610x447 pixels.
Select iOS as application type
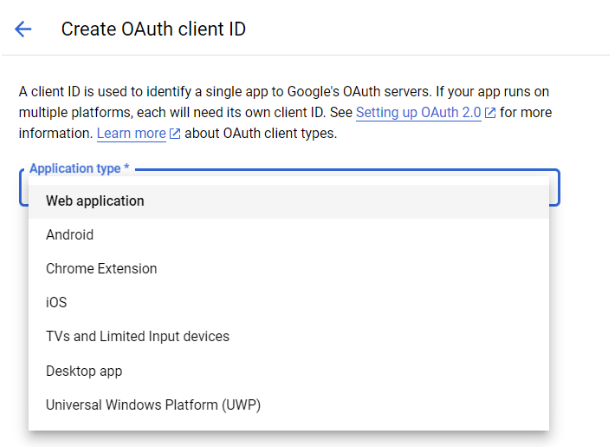click(x=289, y=303)
